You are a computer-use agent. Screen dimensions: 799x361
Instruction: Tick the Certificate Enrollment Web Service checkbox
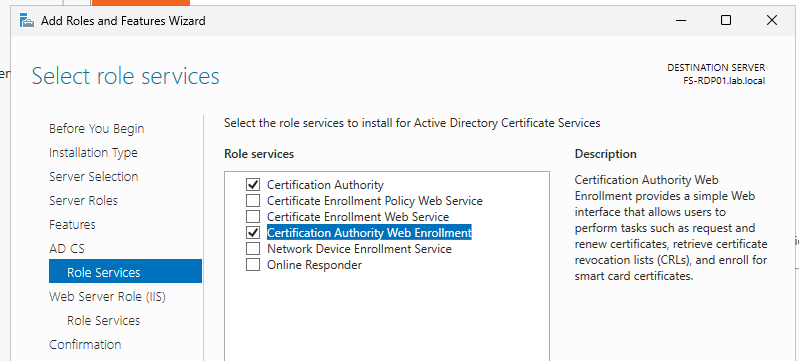pos(253,217)
